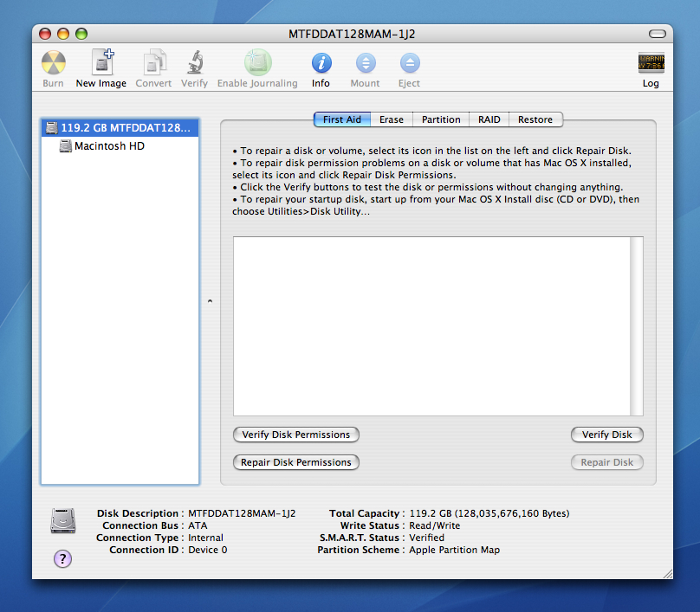
Task: Switch to the Erase tab
Action: pos(392,119)
